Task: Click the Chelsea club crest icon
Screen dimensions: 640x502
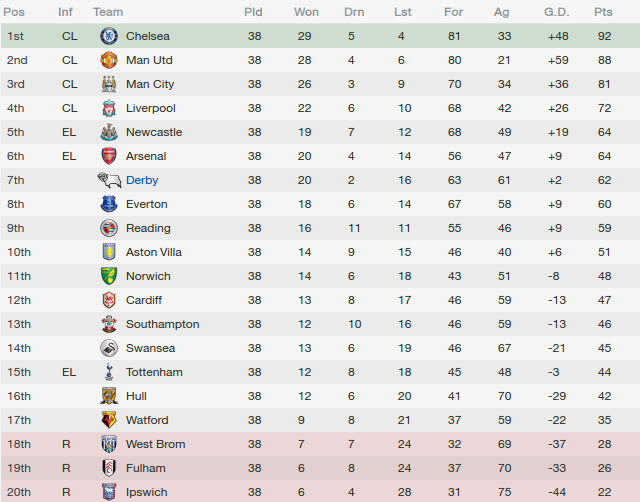Action: (109, 36)
